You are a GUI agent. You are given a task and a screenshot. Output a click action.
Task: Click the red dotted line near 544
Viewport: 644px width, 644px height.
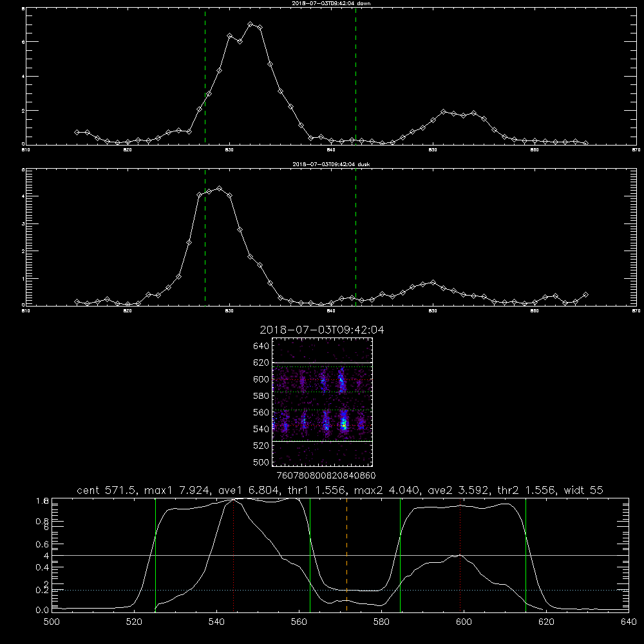[x=233, y=555]
